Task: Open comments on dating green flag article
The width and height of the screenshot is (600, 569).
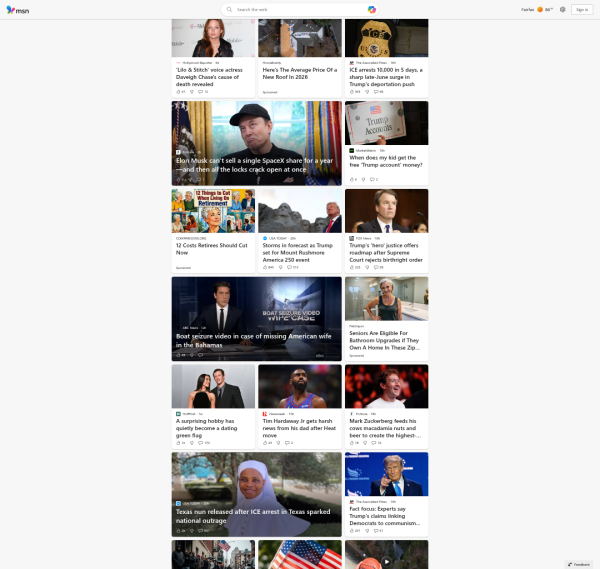Action: (x=204, y=443)
